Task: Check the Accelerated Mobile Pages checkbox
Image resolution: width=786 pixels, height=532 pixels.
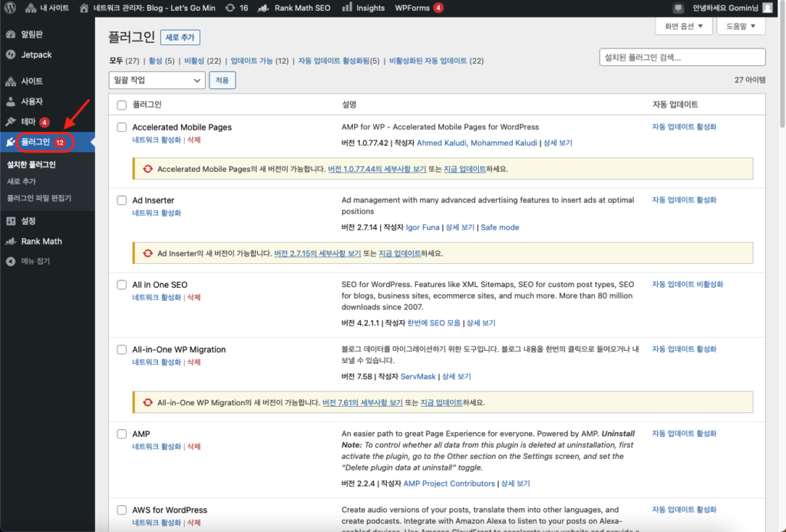Action: coord(122,127)
